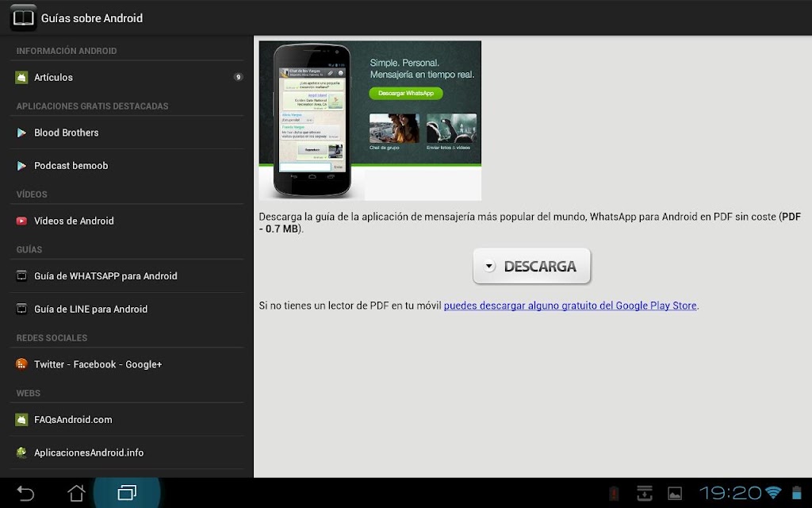Tap the Guías sobre Android title

click(92, 18)
